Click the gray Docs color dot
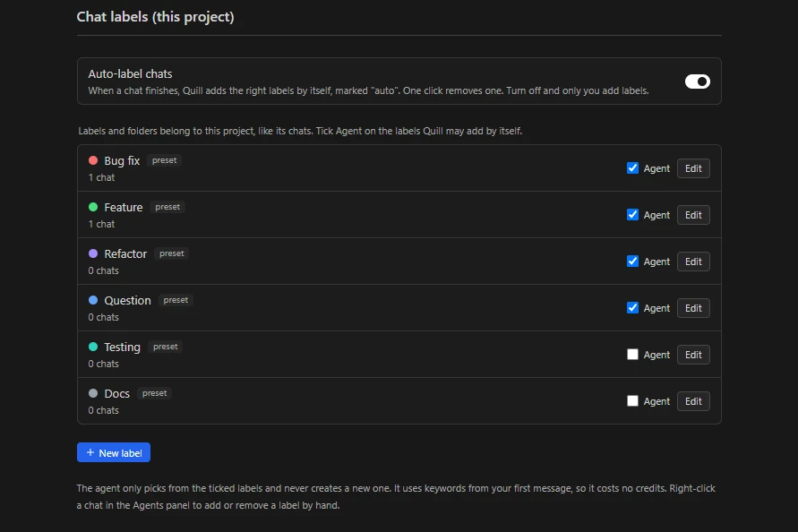 (x=93, y=393)
